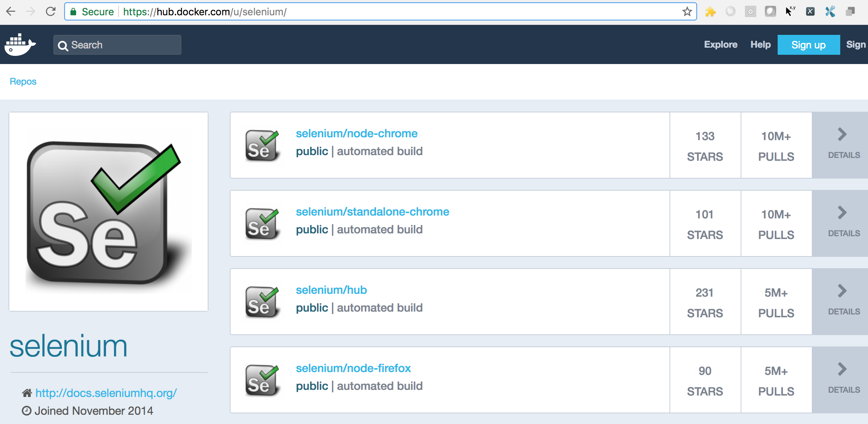Open the selenium/node-firefox repository link
Image resolution: width=868 pixels, height=424 pixels.
click(x=353, y=368)
